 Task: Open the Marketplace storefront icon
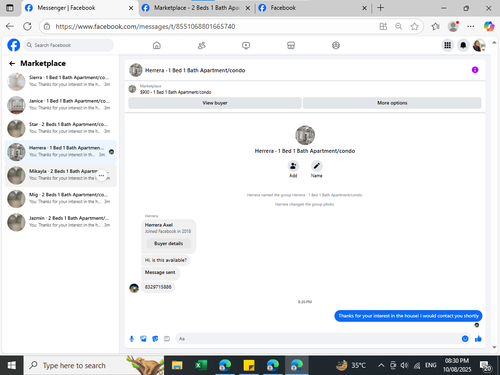(x=291, y=45)
